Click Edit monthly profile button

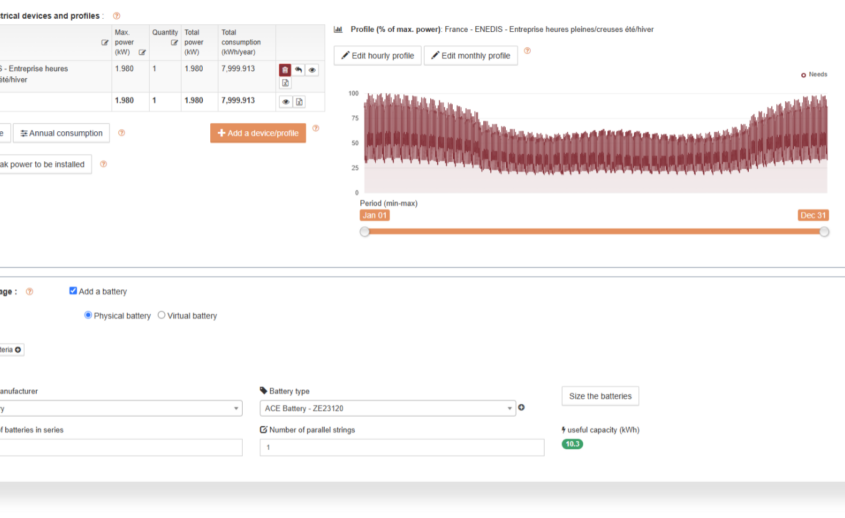point(471,56)
